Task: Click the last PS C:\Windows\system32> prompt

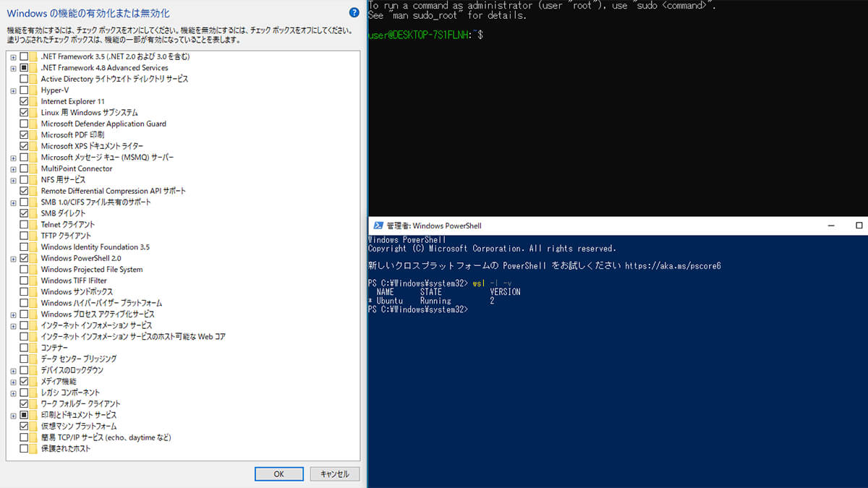Action: tap(418, 309)
